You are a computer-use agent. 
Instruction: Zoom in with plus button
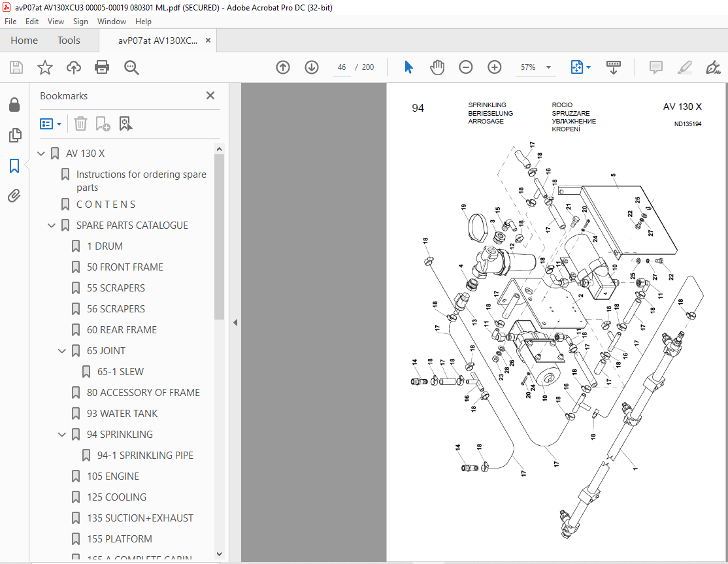[x=495, y=67]
